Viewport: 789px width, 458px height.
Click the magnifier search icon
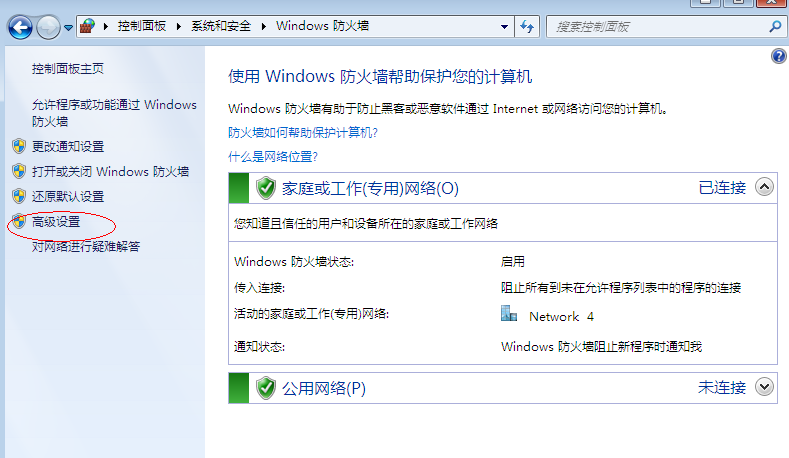[775, 27]
